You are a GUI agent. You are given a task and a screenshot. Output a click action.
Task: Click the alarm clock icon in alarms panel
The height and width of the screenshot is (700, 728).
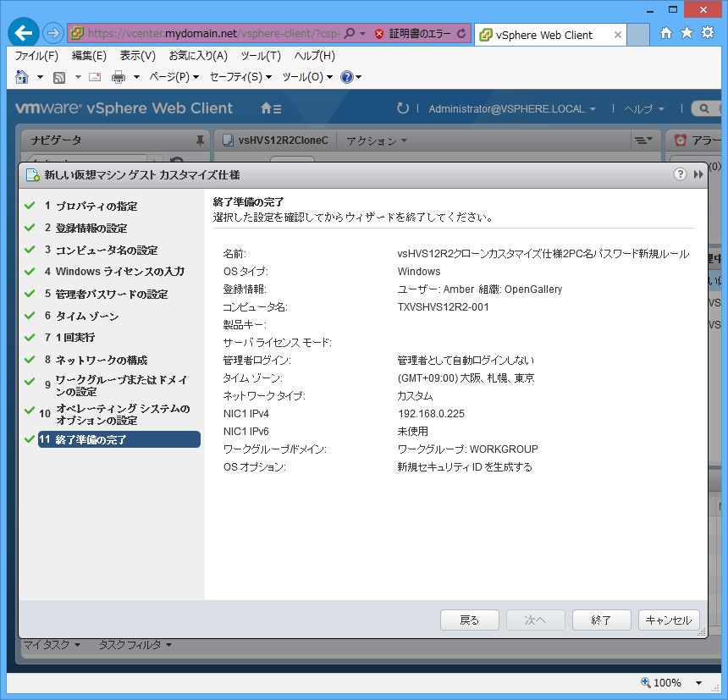(x=681, y=141)
